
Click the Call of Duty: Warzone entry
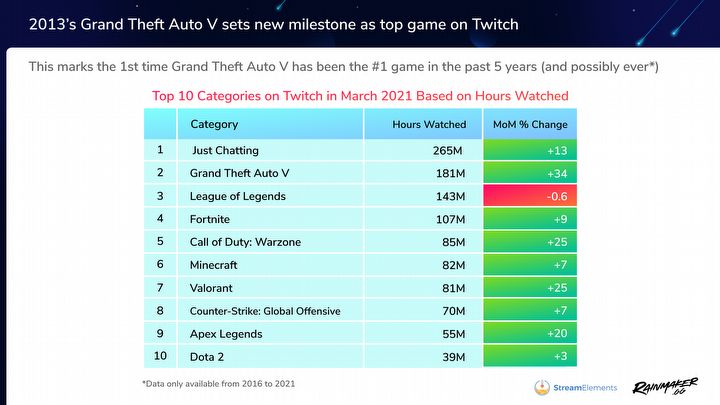[x=245, y=242]
